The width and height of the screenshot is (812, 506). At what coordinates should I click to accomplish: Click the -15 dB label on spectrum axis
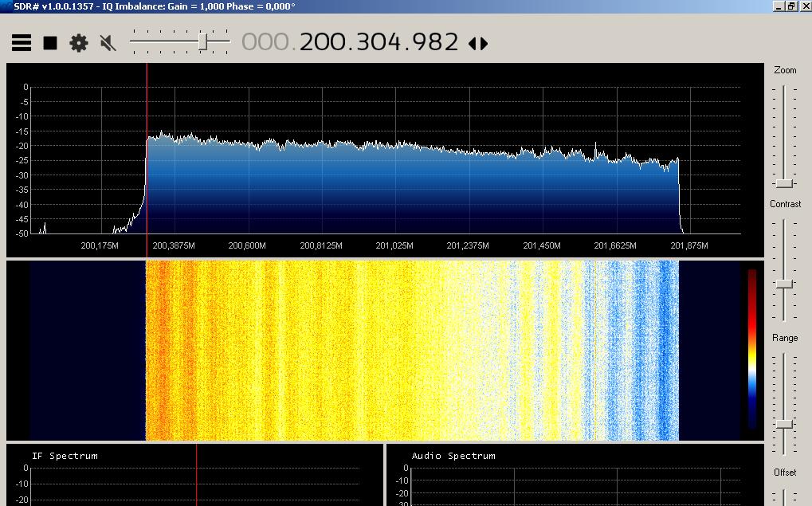click(22, 131)
